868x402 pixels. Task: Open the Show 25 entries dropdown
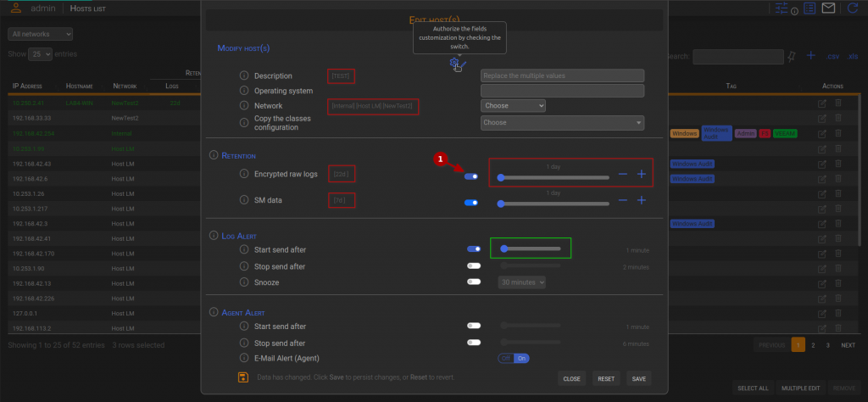pos(40,54)
